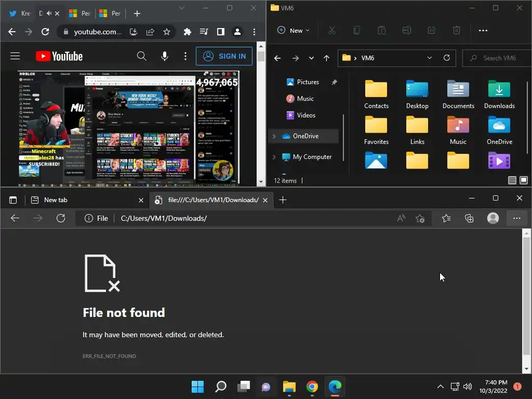Switch Explorer to large thumbnails view

coord(524,180)
